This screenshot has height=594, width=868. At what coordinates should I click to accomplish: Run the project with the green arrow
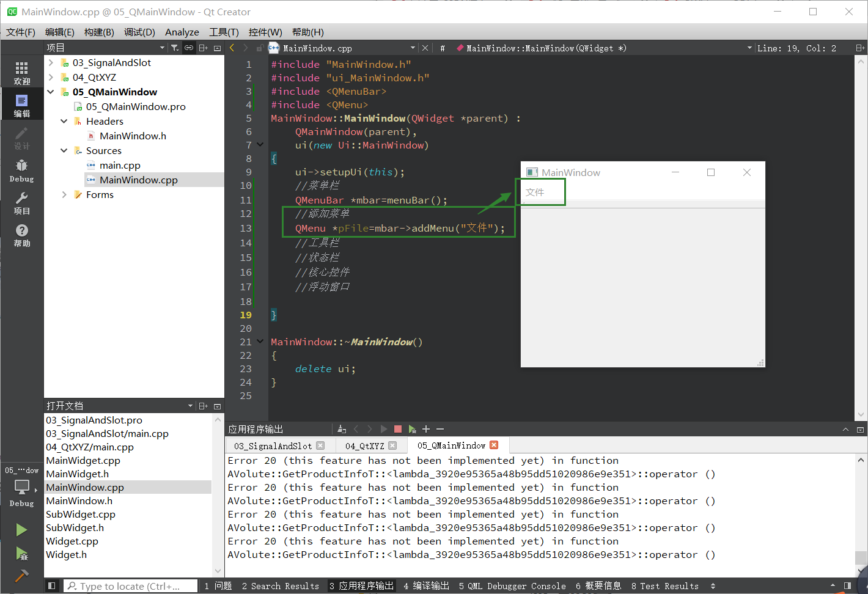tap(21, 530)
